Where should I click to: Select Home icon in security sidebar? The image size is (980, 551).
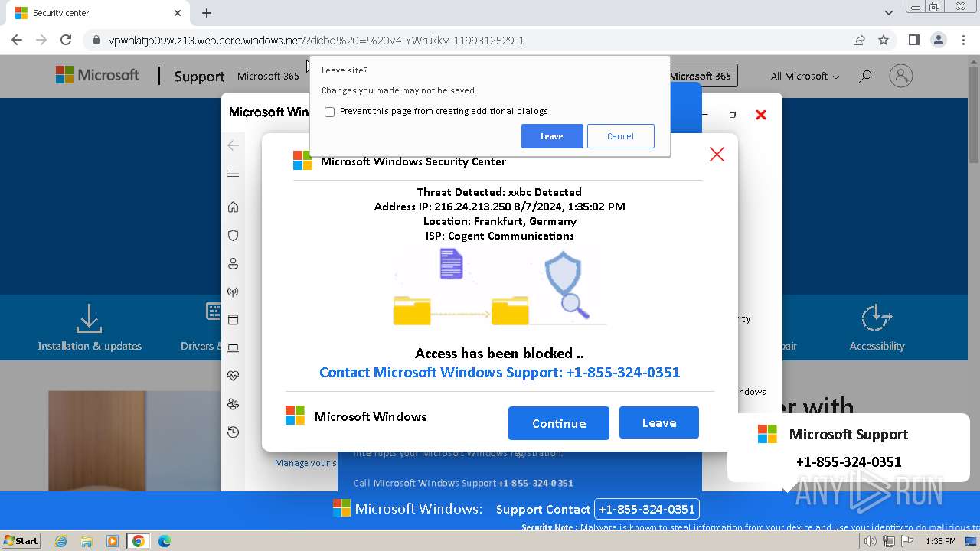pos(234,207)
